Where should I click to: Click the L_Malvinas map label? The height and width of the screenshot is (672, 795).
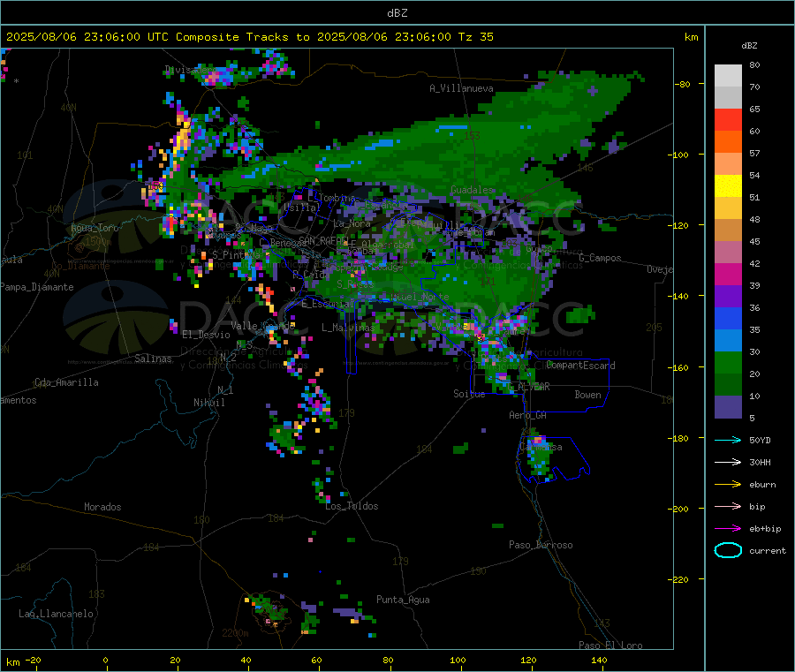(348, 328)
